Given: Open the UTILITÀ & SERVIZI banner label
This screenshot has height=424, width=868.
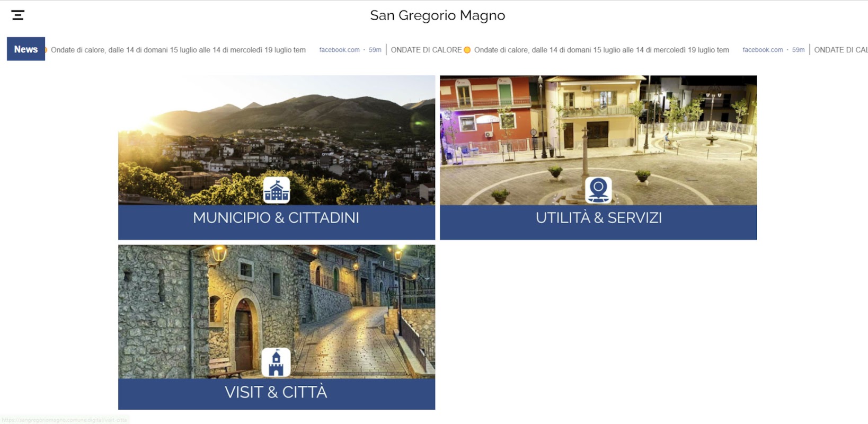Looking at the screenshot, I should click(x=598, y=218).
